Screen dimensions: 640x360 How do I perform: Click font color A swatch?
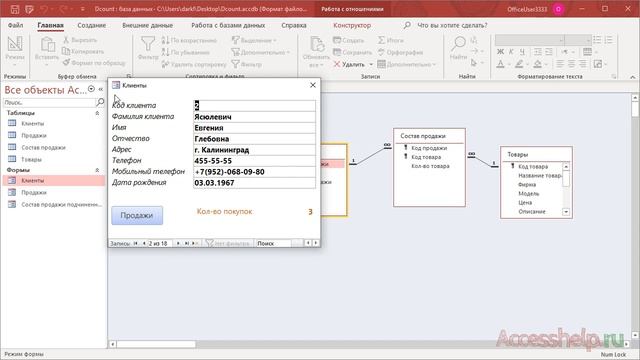(500, 64)
